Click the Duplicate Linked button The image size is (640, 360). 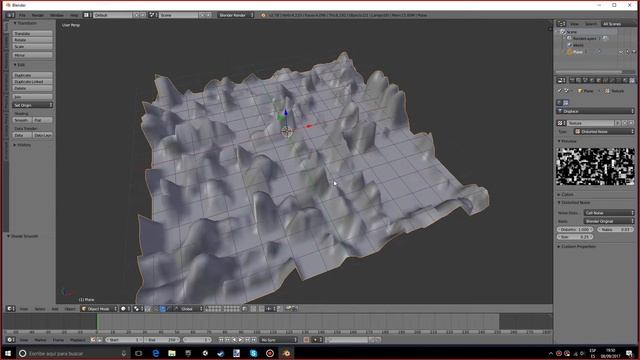pos(33,82)
